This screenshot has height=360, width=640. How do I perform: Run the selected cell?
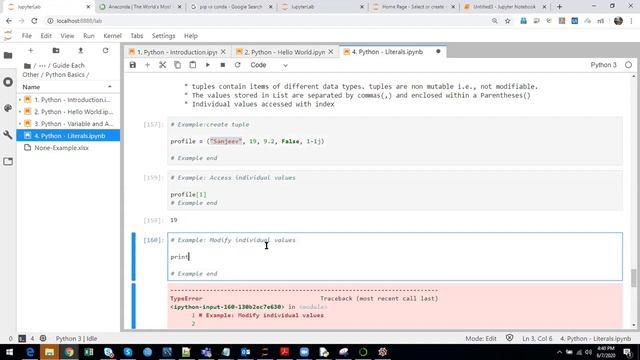208,65
